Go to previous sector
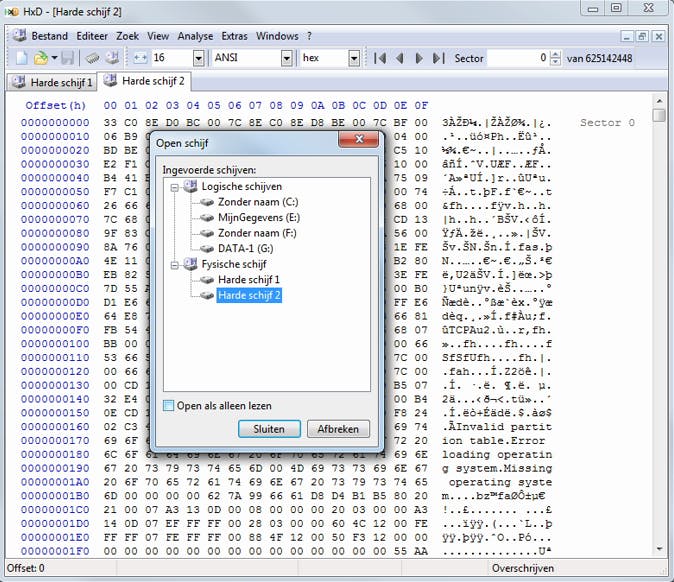The image size is (674, 582). [x=400, y=58]
